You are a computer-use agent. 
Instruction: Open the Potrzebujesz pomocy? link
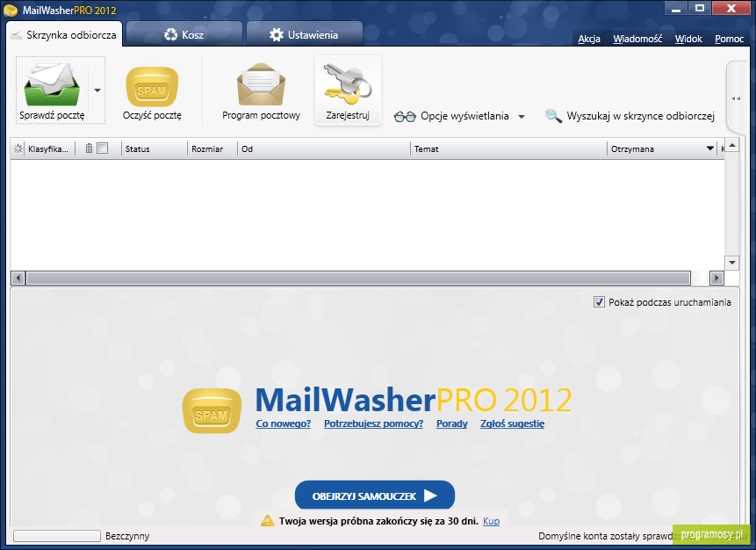[374, 423]
